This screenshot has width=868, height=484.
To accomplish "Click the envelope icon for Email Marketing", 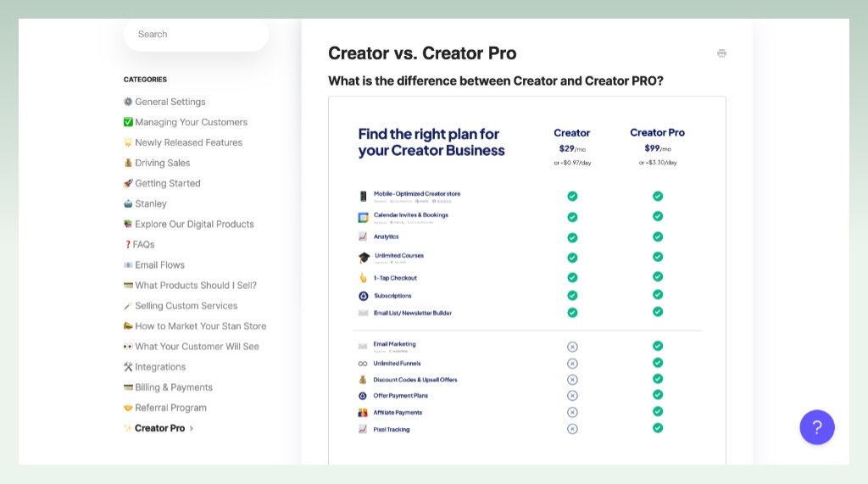I will [x=363, y=346].
